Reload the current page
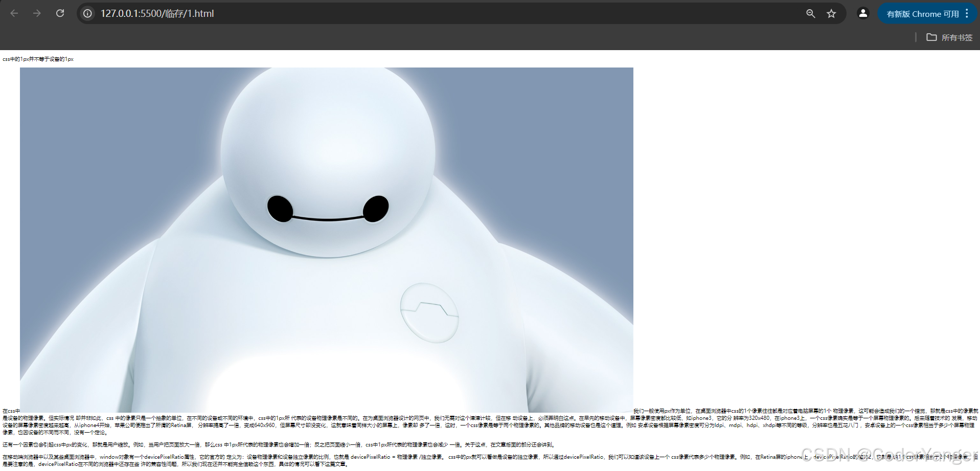This screenshot has width=980, height=471. pos(60,13)
